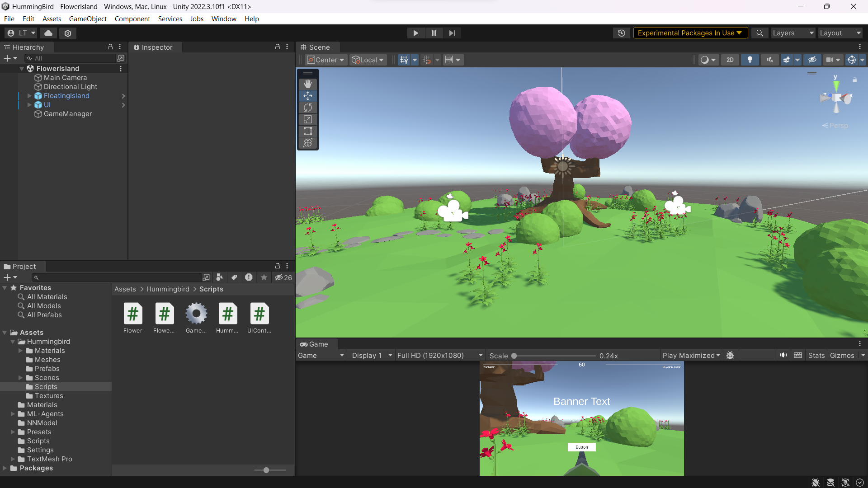Toggle 2D view mode in Scene
868x488 pixels.
point(730,60)
